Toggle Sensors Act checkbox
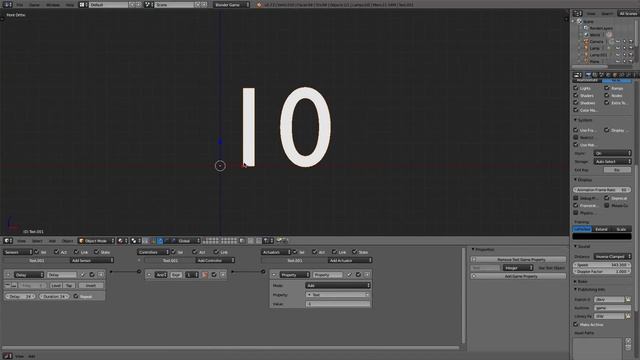Viewport: 640px width, 360px height. [56, 252]
